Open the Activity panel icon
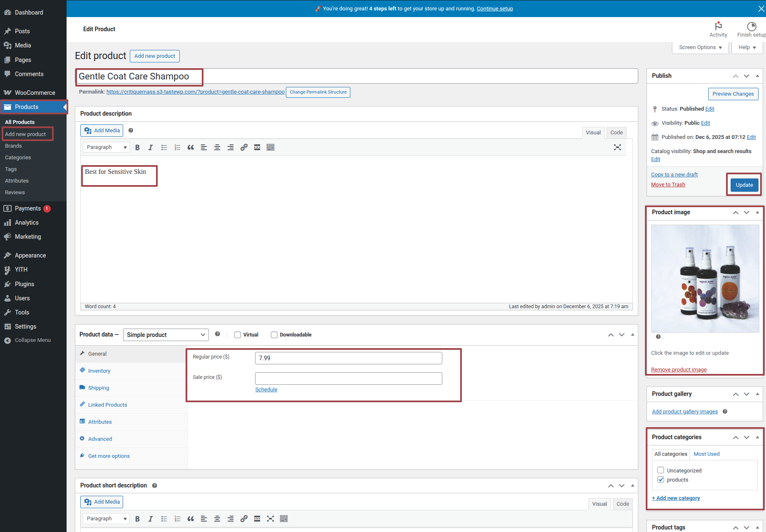The image size is (766, 532). 718,29
